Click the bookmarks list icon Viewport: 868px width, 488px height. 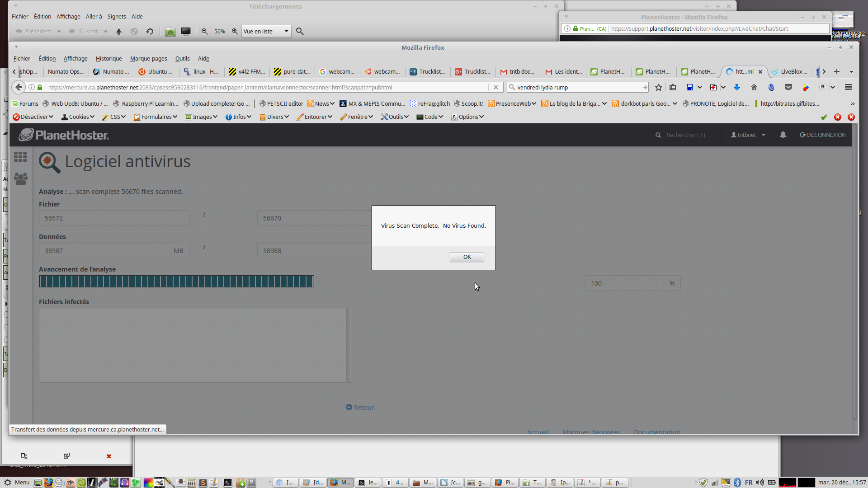coord(673,87)
